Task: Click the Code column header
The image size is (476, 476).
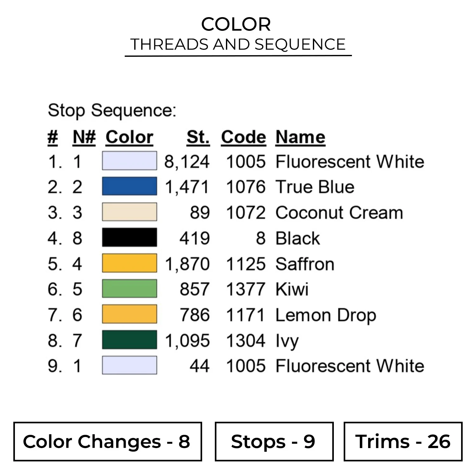Action: pos(243,137)
